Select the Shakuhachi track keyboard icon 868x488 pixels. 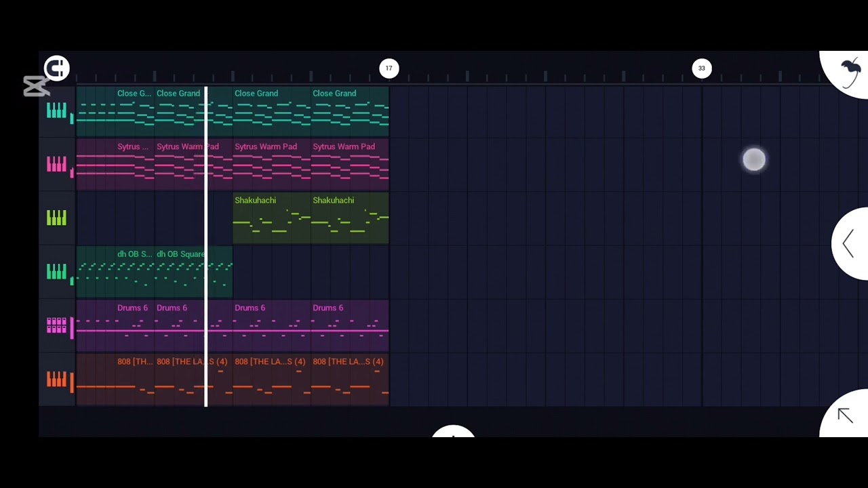[x=56, y=218]
